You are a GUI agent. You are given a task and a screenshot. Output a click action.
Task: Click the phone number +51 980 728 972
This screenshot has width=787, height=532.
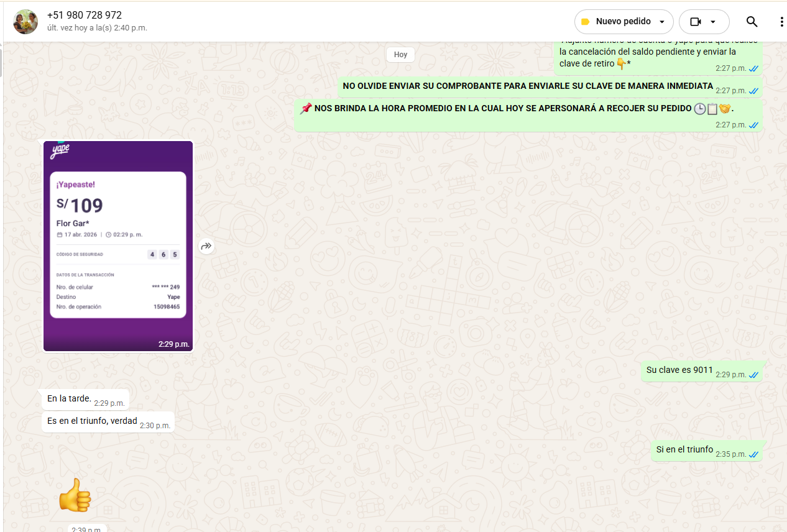click(x=85, y=16)
